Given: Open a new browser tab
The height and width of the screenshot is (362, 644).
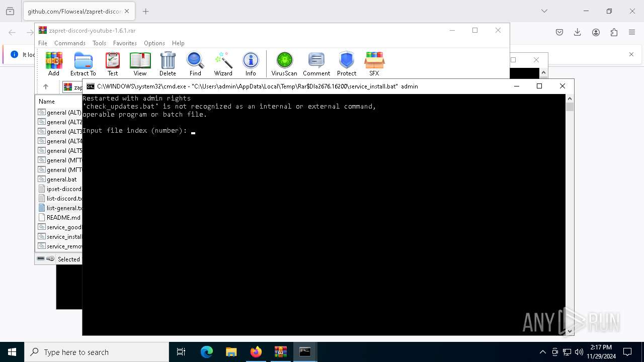Looking at the screenshot, I should pyautogui.click(x=145, y=11).
